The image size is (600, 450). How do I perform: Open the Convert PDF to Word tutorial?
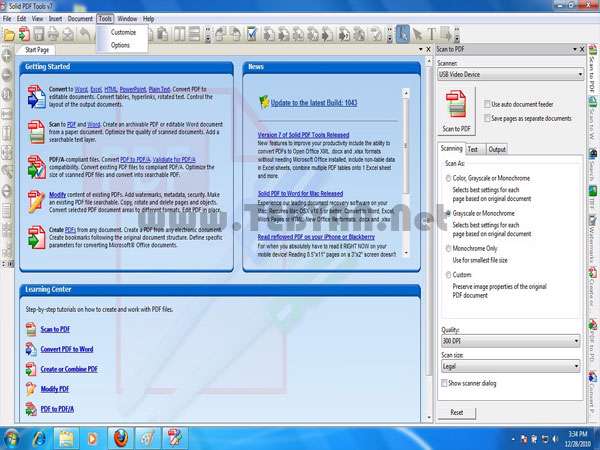tap(67, 349)
